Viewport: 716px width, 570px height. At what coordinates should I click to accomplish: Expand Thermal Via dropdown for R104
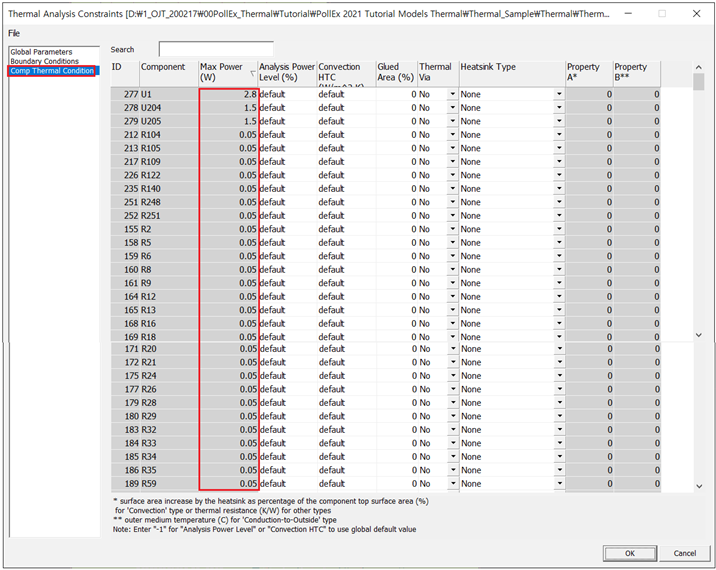[452, 135]
